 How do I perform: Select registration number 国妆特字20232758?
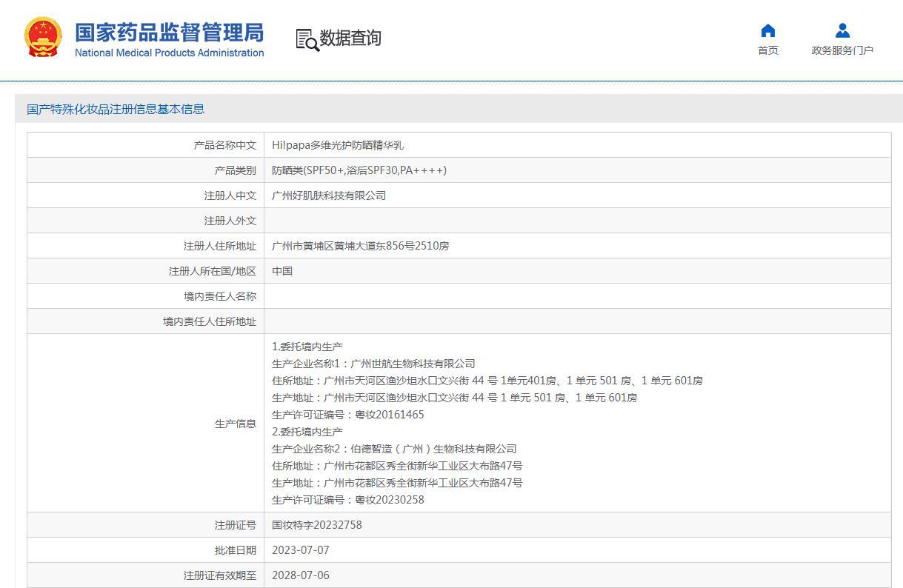click(x=317, y=525)
